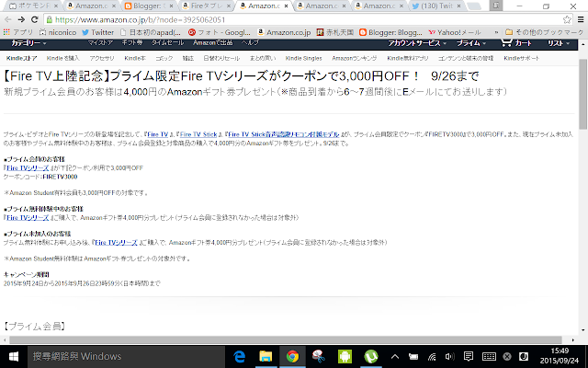
Task: Switch to the Fireタブレ tab
Action: coord(206,6)
